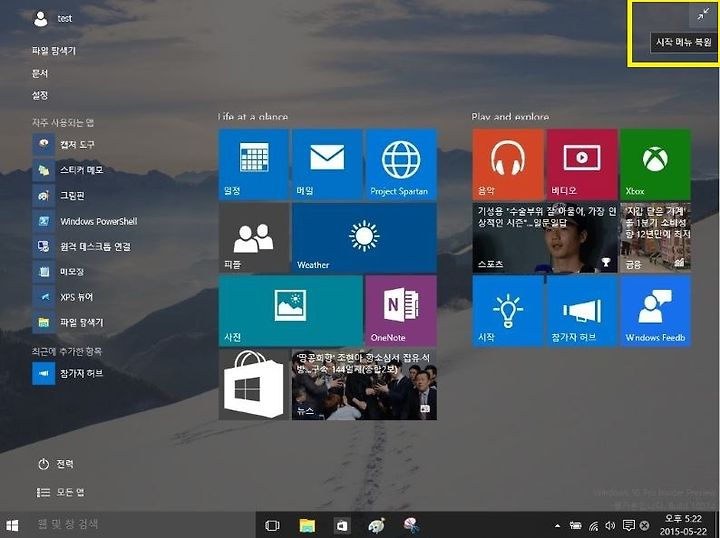The width and height of the screenshot is (720, 538).
Task: Open the 일정 calendar tile
Action: 253,164
